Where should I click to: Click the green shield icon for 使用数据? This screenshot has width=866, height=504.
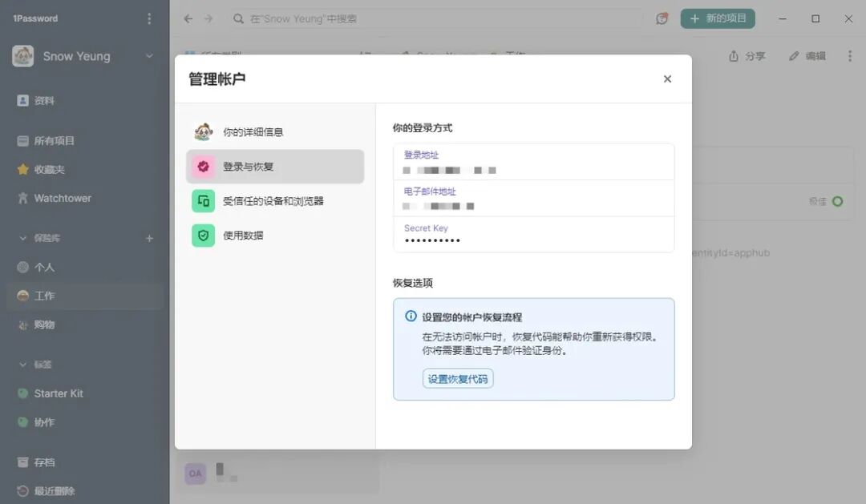coord(203,235)
